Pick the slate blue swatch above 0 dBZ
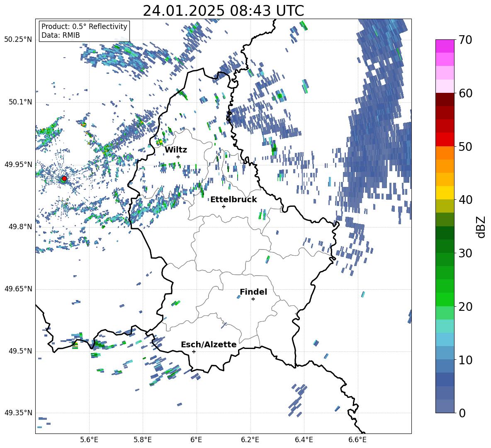 [x=445, y=406]
